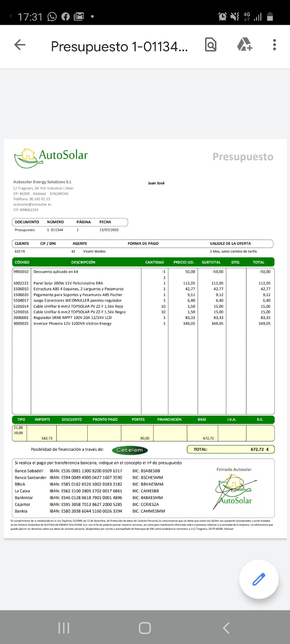Tap the CÓDIGO column header
The image size is (290, 644).
(x=22, y=262)
